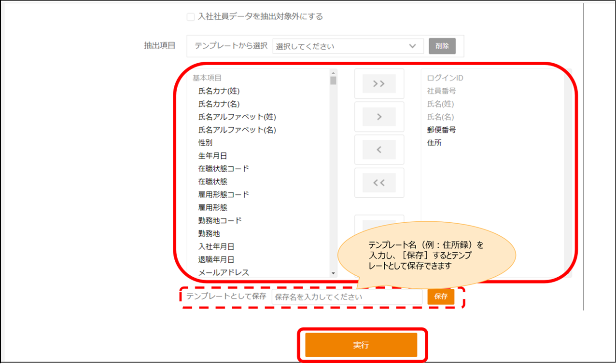Image resolution: width=616 pixels, height=364 pixels.
Task: Click the scroll down arrow in item list
Action: (333, 273)
